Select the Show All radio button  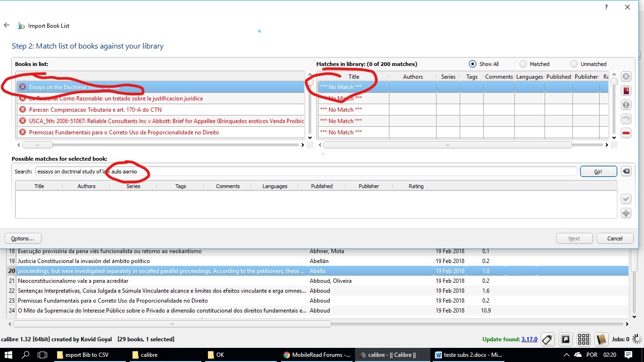[x=473, y=64]
